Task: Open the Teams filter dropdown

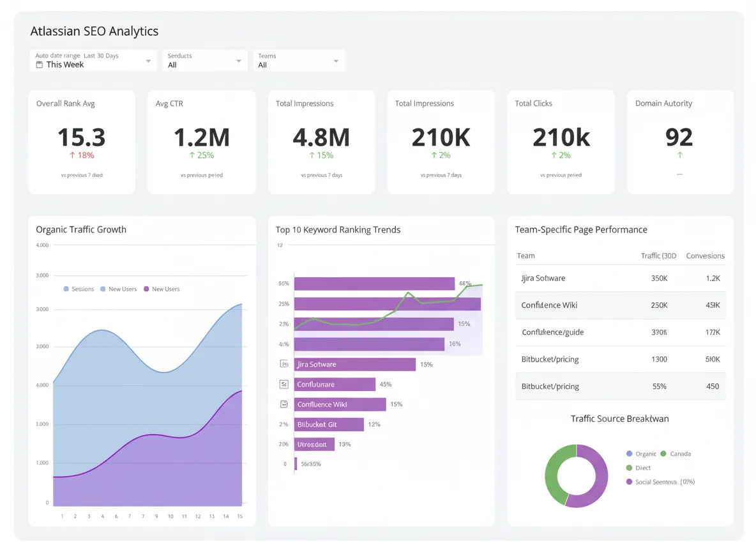Action: [299, 61]
